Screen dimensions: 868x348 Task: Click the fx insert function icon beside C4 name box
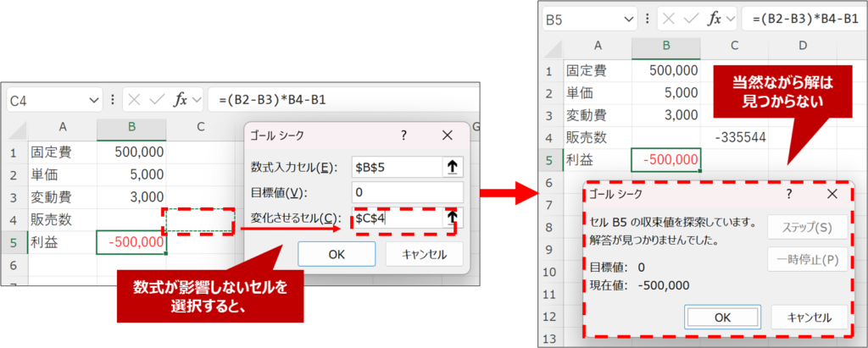[x=180, y=100]
